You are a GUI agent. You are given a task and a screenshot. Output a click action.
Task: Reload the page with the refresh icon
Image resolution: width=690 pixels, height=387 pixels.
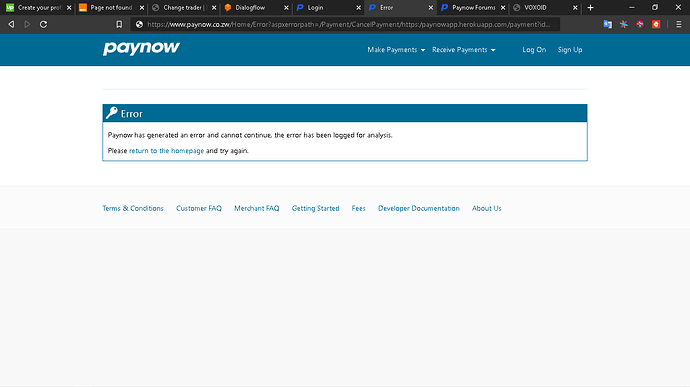click(43, 24)
